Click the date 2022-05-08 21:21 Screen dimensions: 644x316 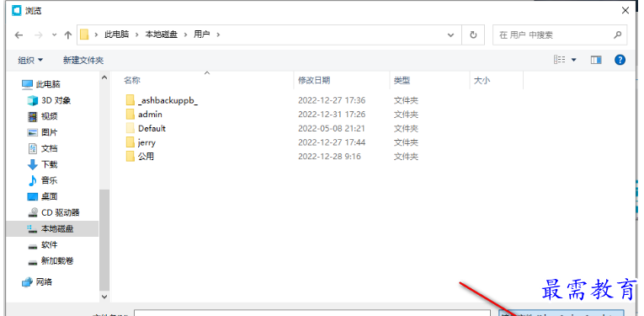(x=332, y=128)
